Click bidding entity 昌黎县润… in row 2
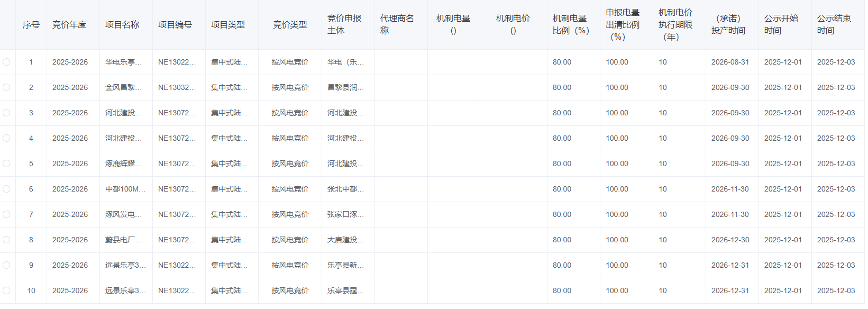868x309 pixels. point(345,87)
